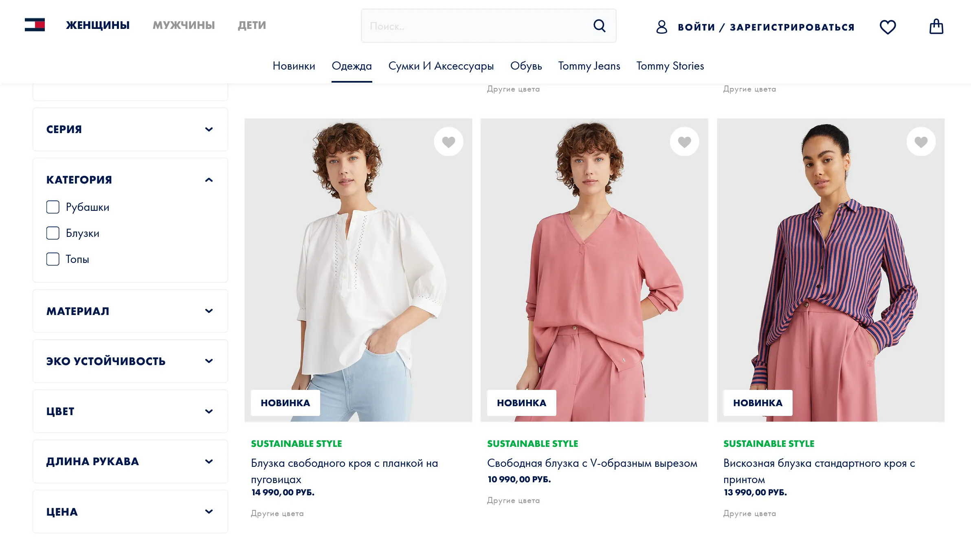
Task: Open the Одежда menu item
Action: tap(351, 66)
